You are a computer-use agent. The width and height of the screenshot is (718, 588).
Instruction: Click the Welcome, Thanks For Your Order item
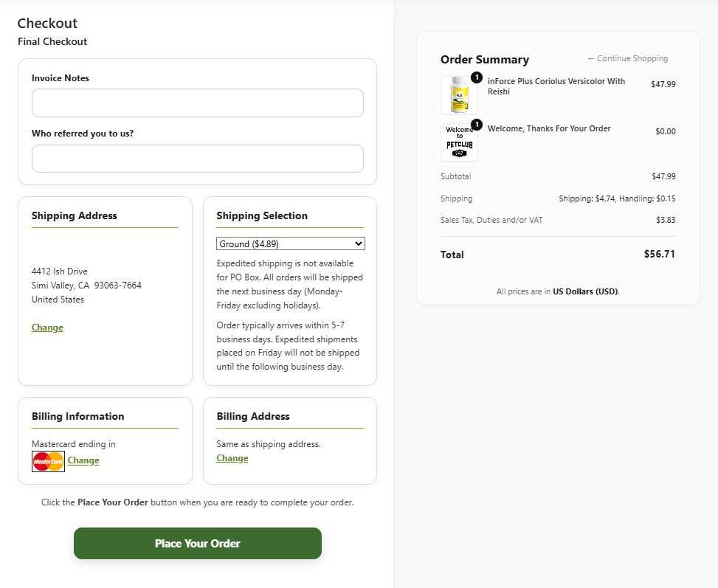pyautogui.click(x=549, y=128)
